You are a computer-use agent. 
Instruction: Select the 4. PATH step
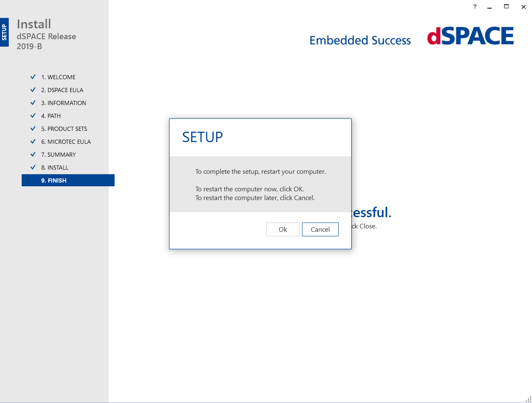[x=50, y=115]
